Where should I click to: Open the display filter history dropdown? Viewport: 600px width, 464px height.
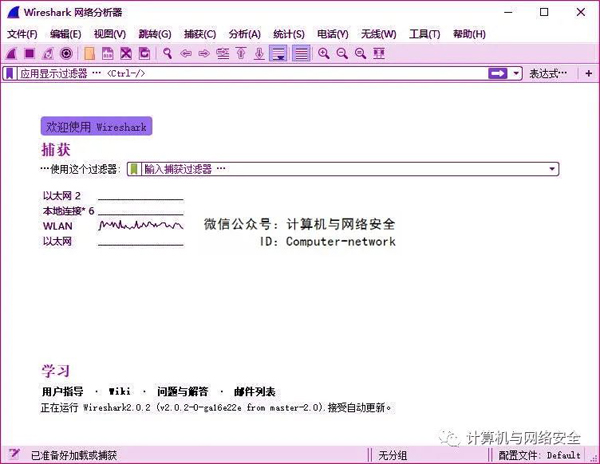click(516, 73)
